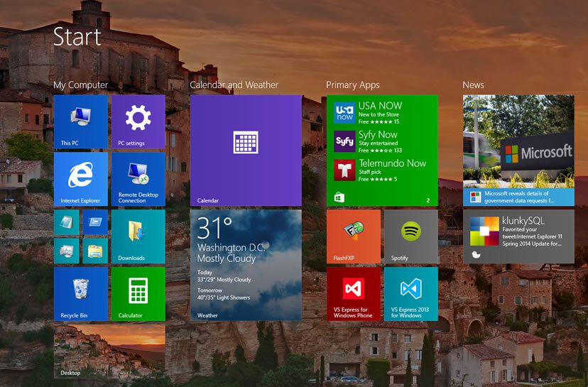The height and width of the screenshot is (387, 588).
Task: Open the Recycle Bin tile
Action: (80, 293)
